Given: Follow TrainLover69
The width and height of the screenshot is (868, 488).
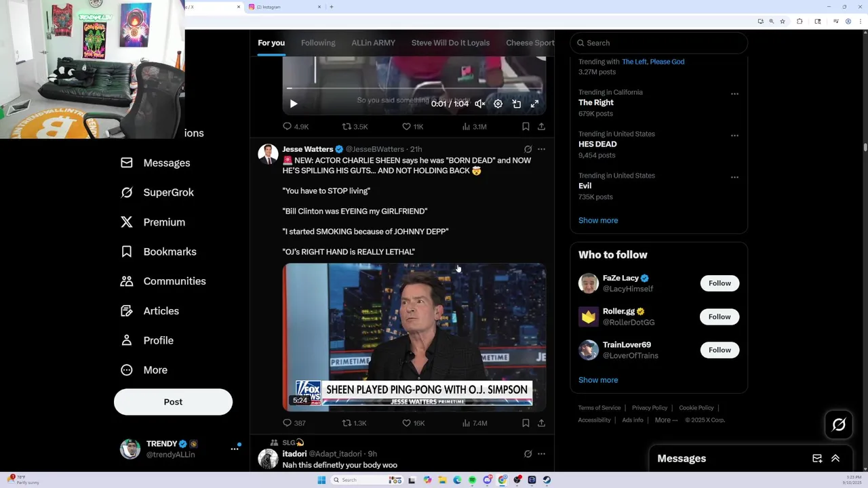Looking at the screenshot, I should [719, 350].
